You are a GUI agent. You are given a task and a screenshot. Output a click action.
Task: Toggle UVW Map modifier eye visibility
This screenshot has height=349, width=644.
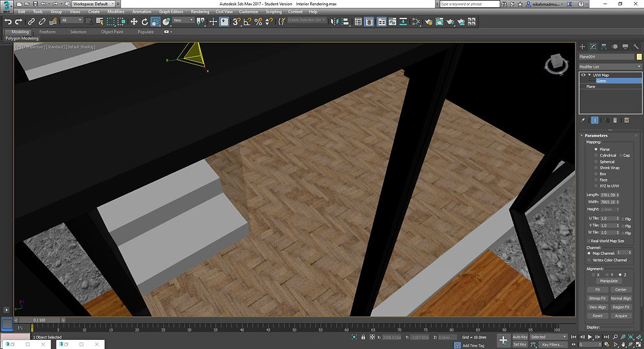[584, 75]
